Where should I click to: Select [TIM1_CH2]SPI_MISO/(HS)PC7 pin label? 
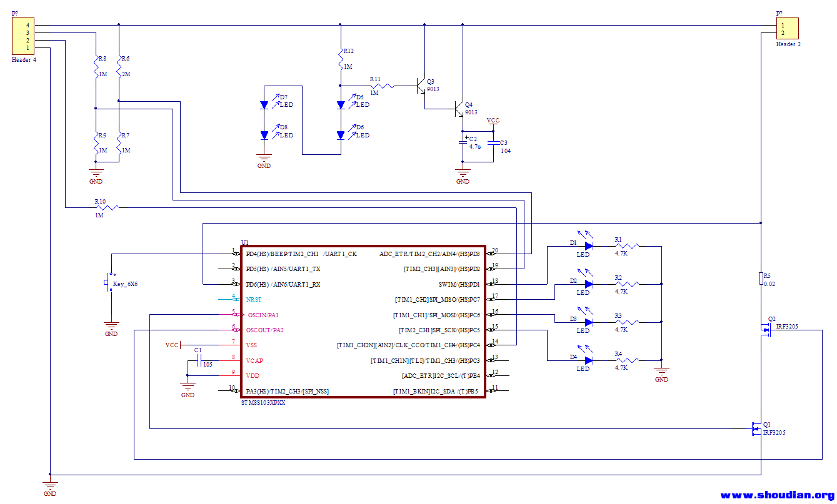pos(438,300)
